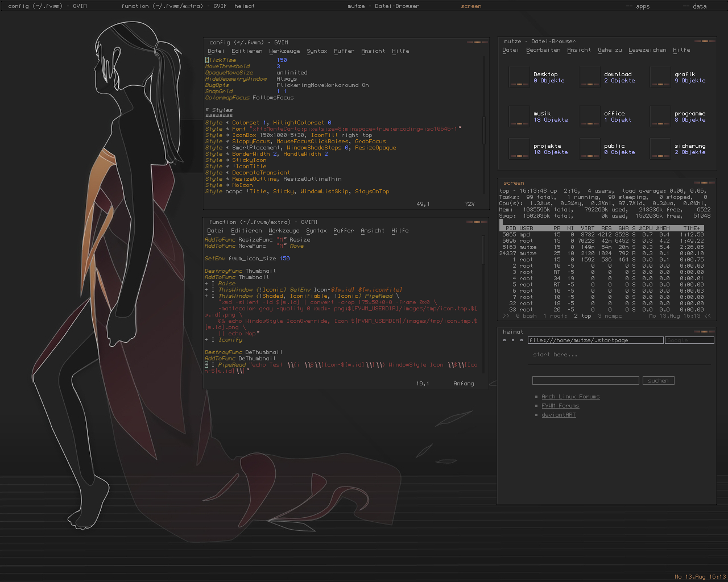Click the '72%' position indicator in config GVIM
Viewport: 728px width, 582px height.
469,204
